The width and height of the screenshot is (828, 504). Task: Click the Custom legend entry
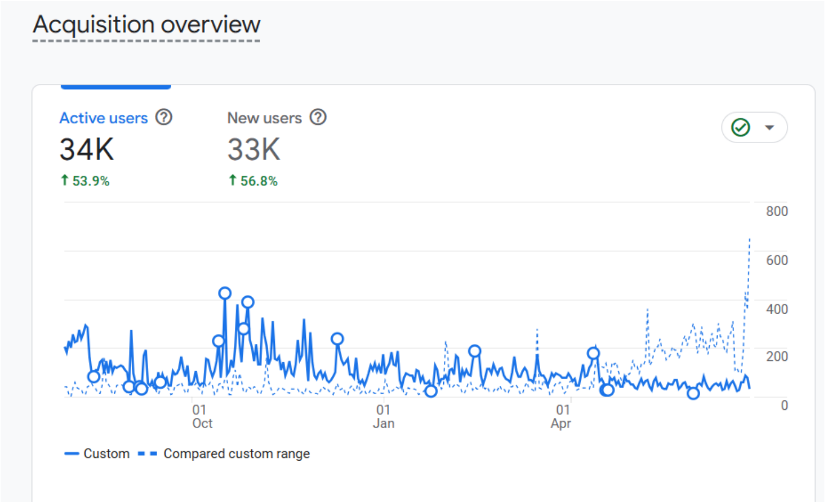click(97, 454)
